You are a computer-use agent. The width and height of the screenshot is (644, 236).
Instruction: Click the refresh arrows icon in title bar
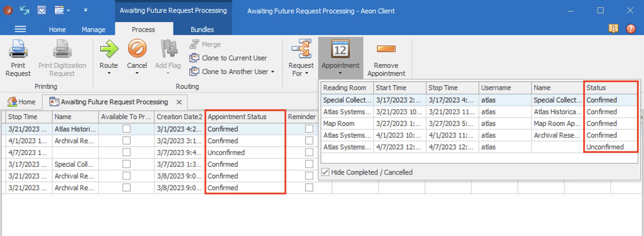(25, 11)
